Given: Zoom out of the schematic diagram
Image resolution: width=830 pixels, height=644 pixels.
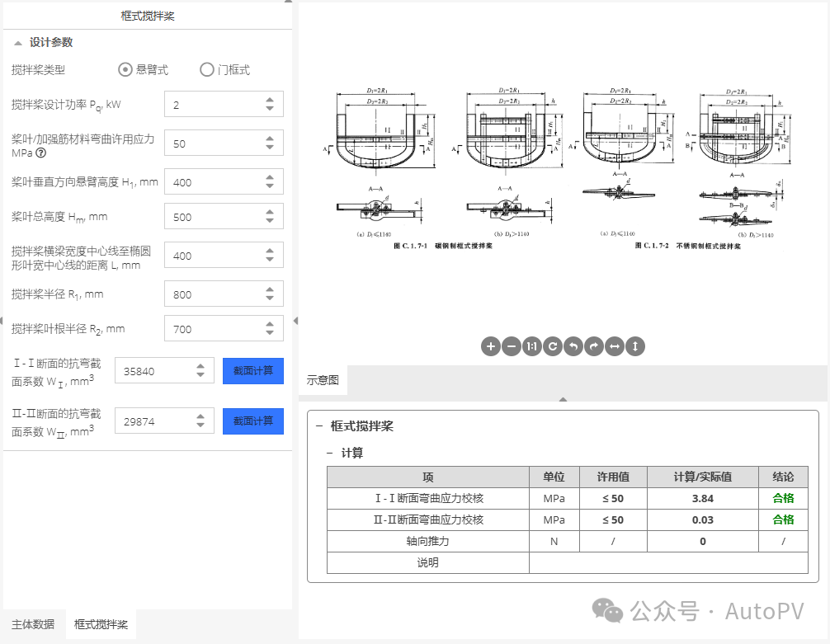Looking at the screenshot, I should 512,346.
